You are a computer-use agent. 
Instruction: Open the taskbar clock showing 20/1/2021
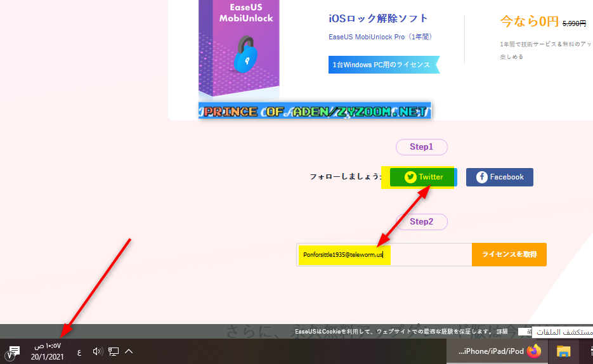[x=48, y=351]
